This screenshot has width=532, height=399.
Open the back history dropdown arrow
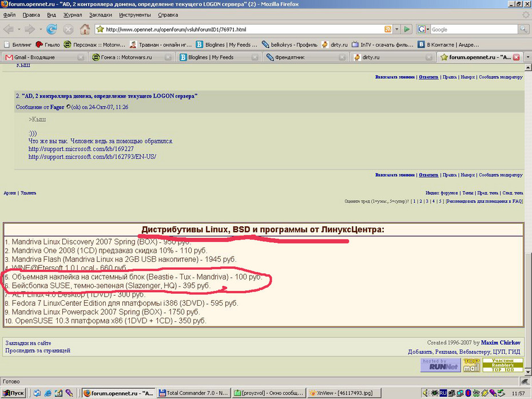click(19, 30)
